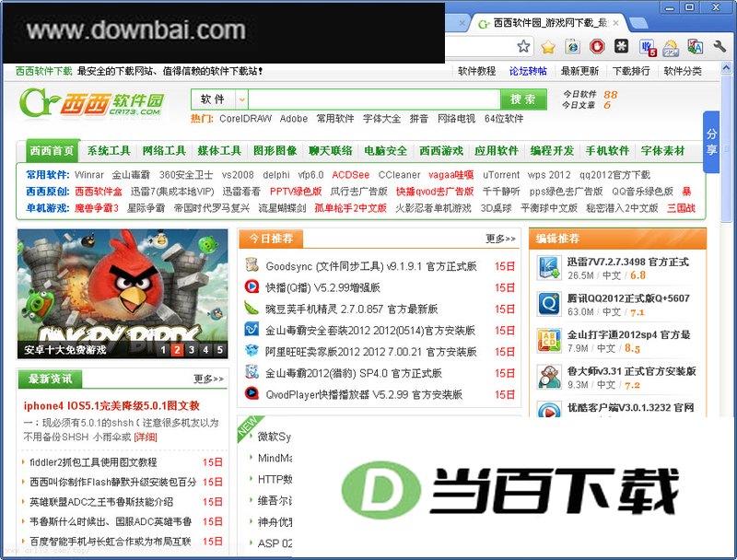Click the 金山打字通2012sp4 icon
The width and height of the screenshot is (737, 560).
point(549,341)
